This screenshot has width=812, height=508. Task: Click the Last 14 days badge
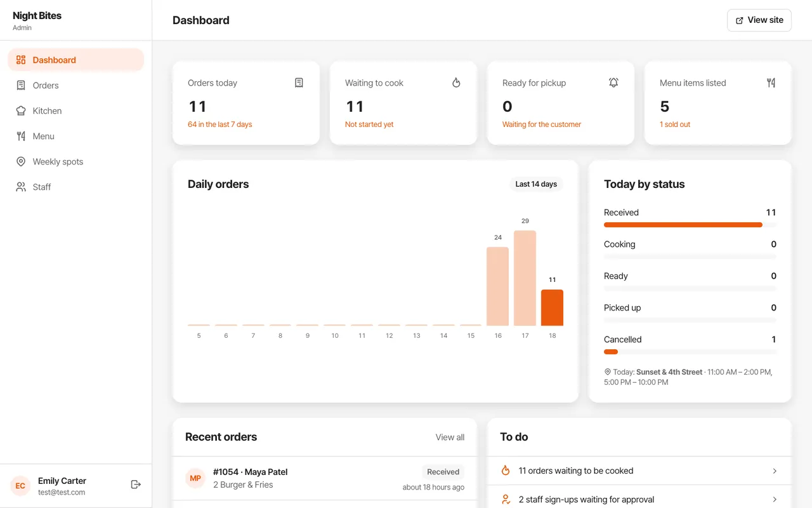click(x=536, y=184)
